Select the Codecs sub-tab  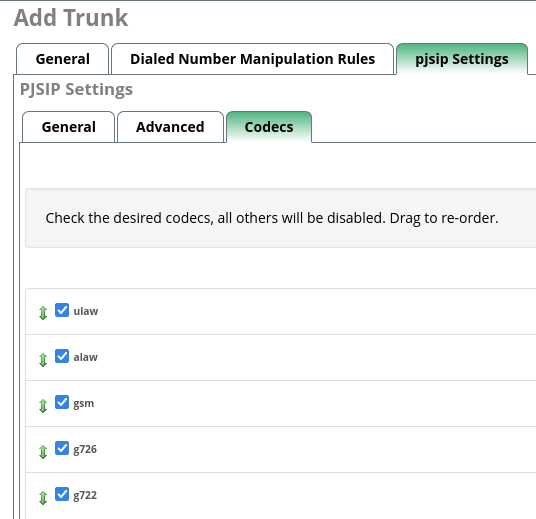[269, 127]
